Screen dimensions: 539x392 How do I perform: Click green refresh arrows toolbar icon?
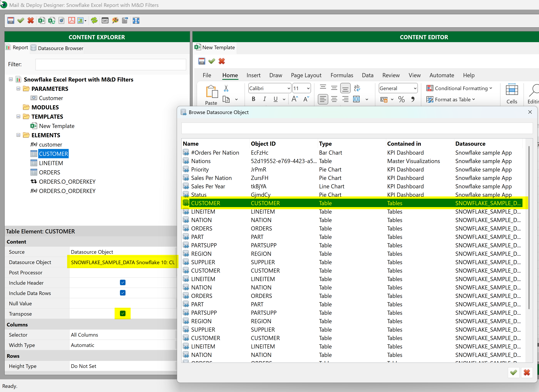point(94,20)
